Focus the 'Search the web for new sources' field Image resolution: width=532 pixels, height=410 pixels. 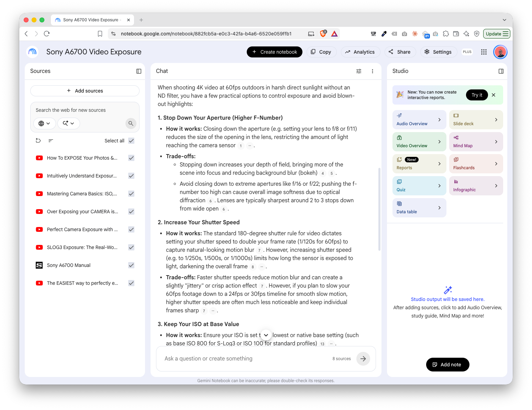click(x=85, y=110)
